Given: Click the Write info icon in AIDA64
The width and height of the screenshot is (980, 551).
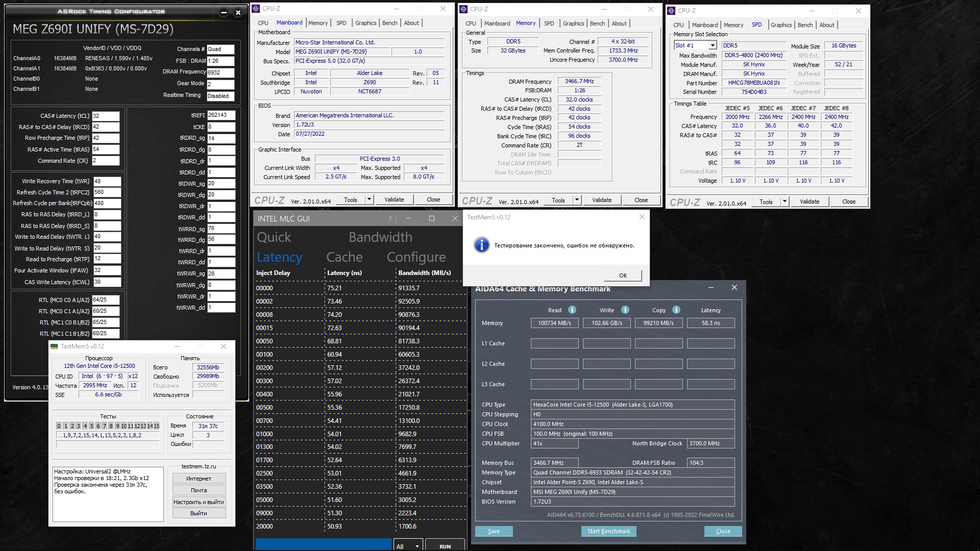Looking at the screenshot, I should click(625, 310).
